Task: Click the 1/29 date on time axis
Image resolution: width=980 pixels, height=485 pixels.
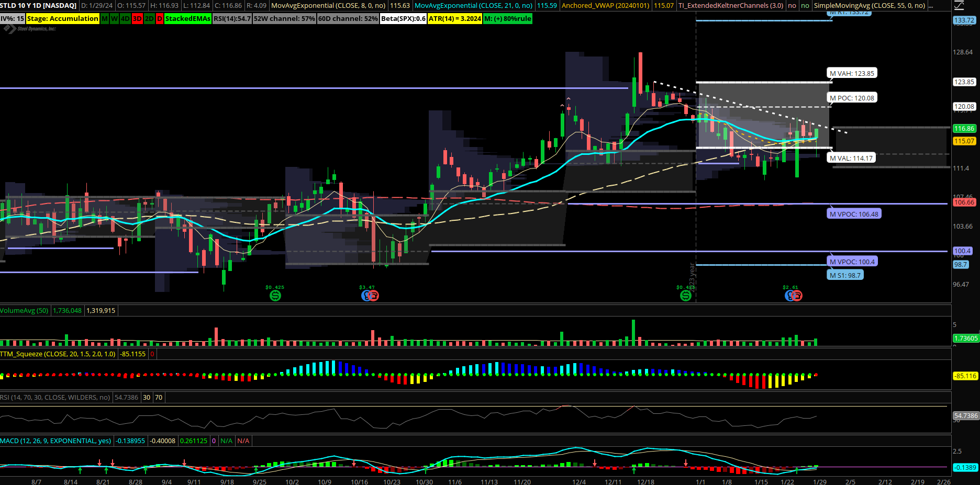Action: [x=820, y=481]
